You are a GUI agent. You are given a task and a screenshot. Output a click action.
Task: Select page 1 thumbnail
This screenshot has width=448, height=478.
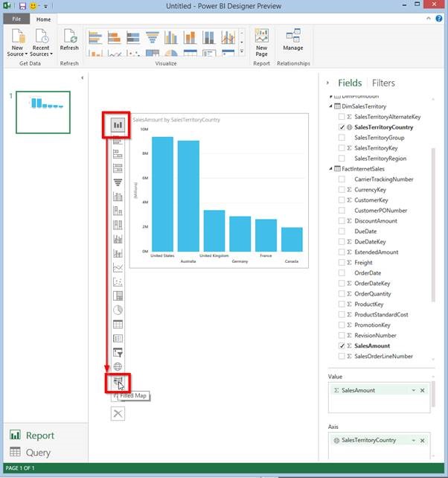coord(43,112)
